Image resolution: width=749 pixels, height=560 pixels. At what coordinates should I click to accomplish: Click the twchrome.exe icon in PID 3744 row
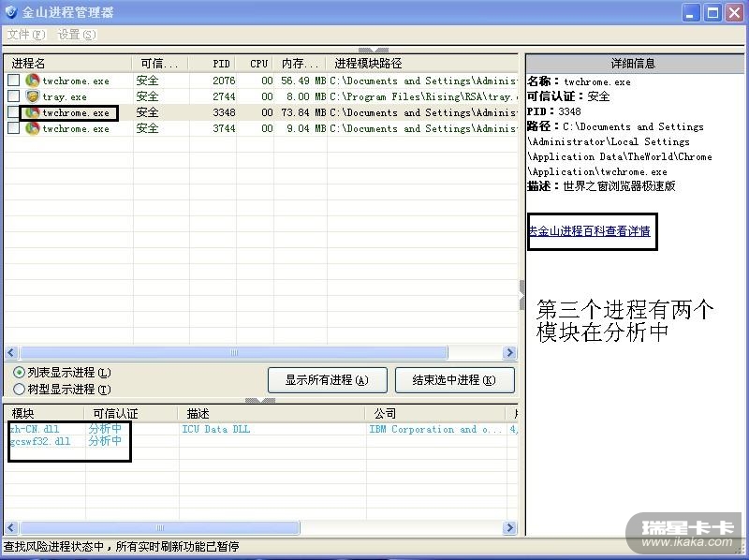tap(32, 128)
